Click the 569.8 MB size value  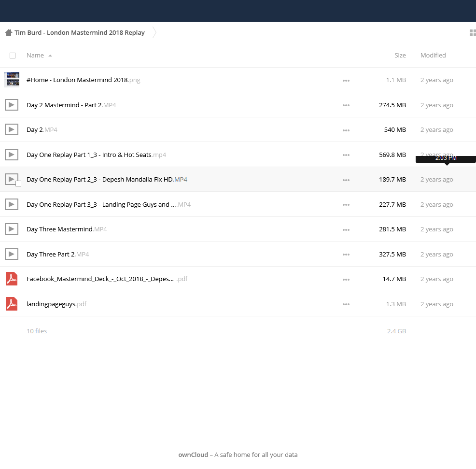pos(392,155)
